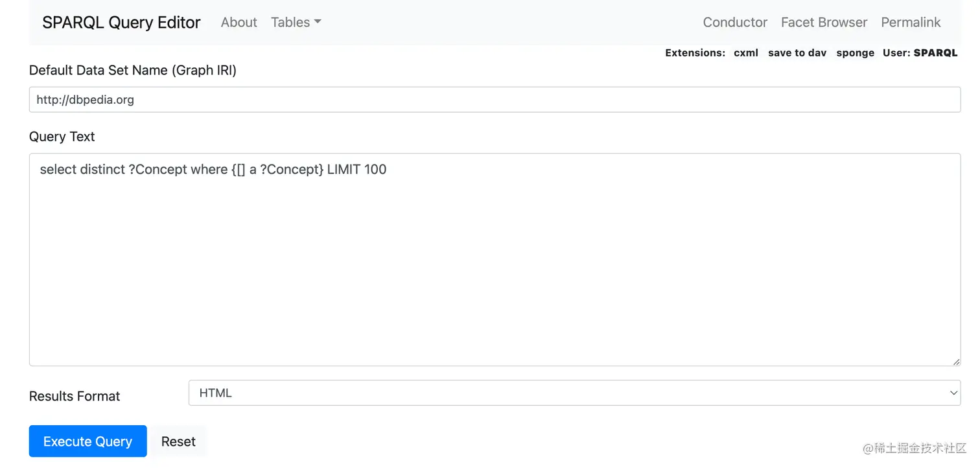The image size is (980, 468).
Task: Click the Reset button
Action: [x=178, y=441]
